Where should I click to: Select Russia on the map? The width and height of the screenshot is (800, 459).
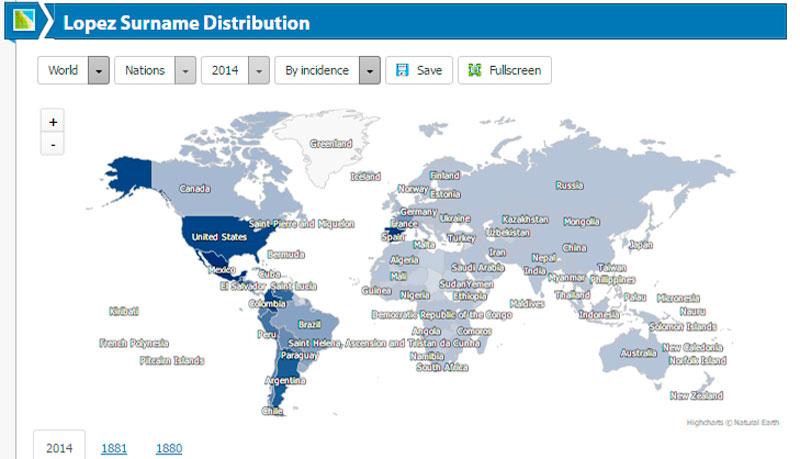568,185
